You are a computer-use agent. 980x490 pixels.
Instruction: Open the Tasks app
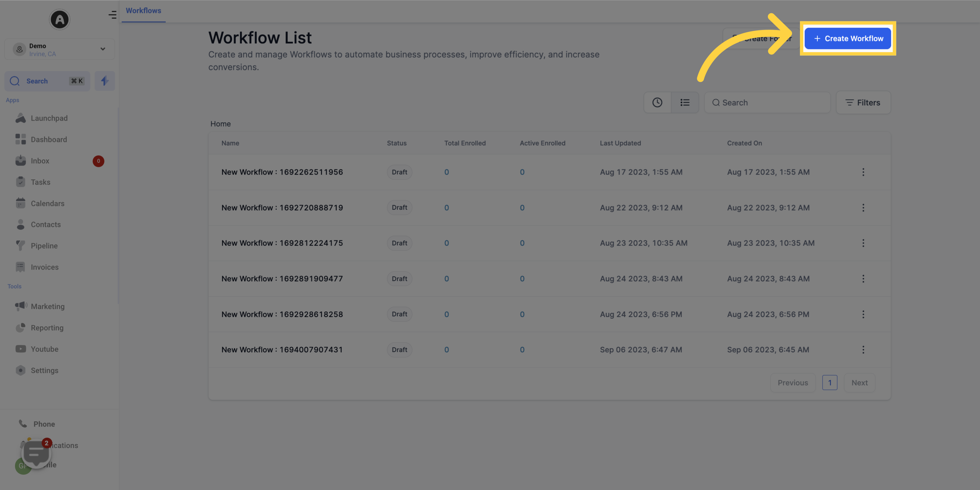click(40, 182)
